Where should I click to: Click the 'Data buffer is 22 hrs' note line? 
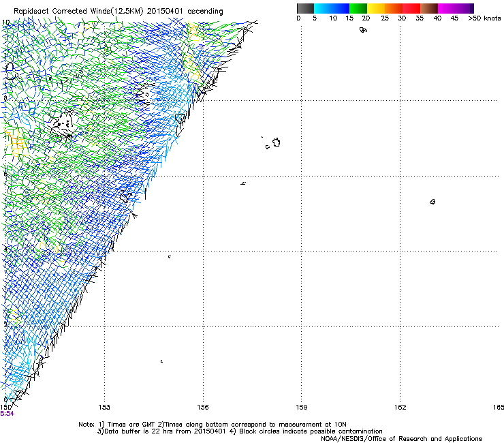pyautogui.click(x=240, y=431)
